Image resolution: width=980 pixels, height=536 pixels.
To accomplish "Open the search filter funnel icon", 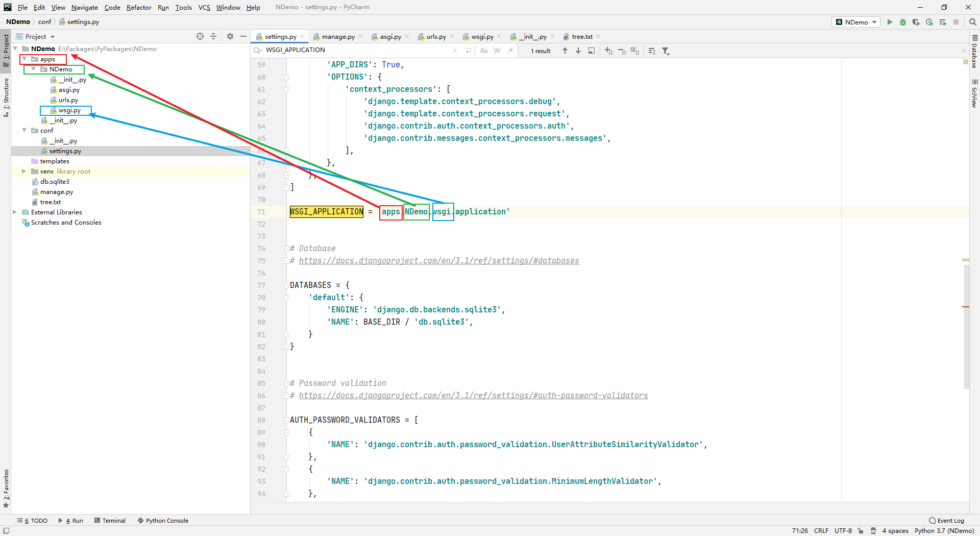I will 666,51.
